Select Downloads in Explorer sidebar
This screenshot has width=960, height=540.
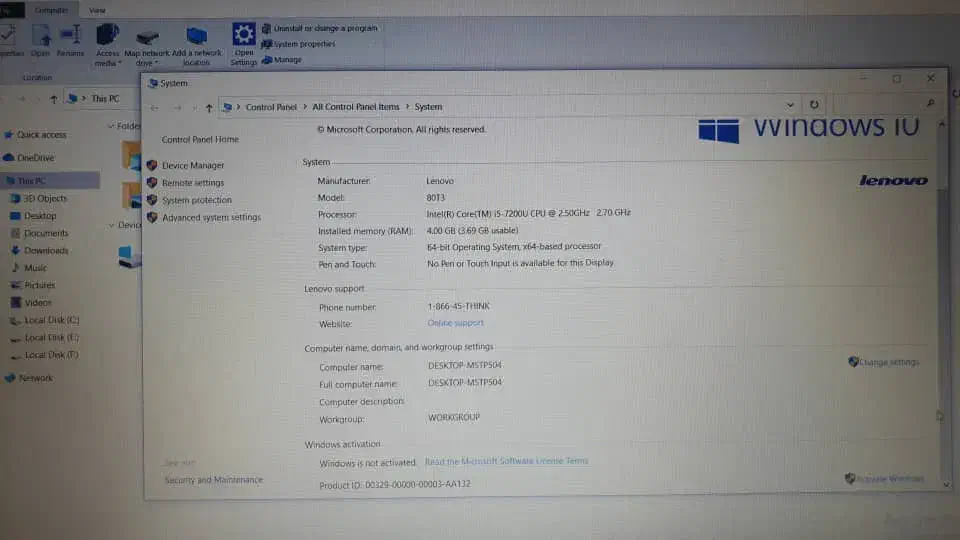click(46, 250)
